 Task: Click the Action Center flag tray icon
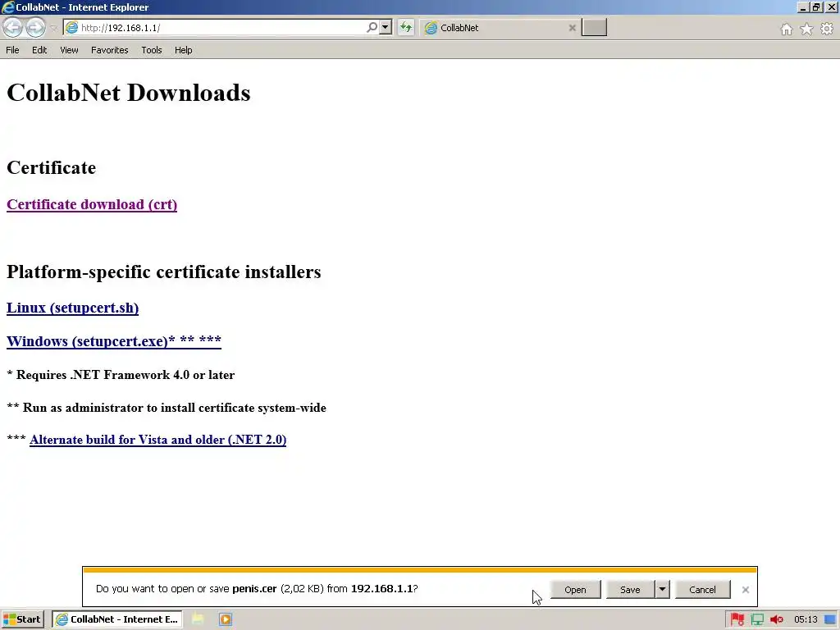click(737, 619)
